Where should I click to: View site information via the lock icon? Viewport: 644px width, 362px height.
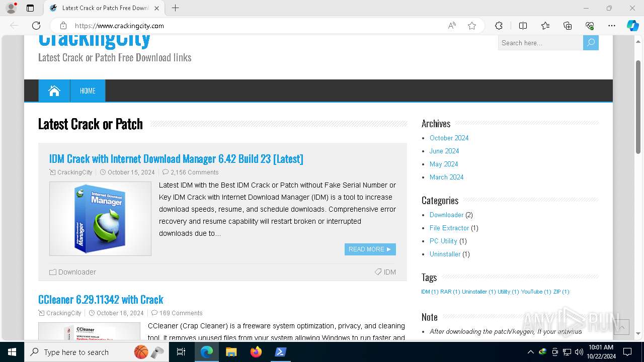63,26
